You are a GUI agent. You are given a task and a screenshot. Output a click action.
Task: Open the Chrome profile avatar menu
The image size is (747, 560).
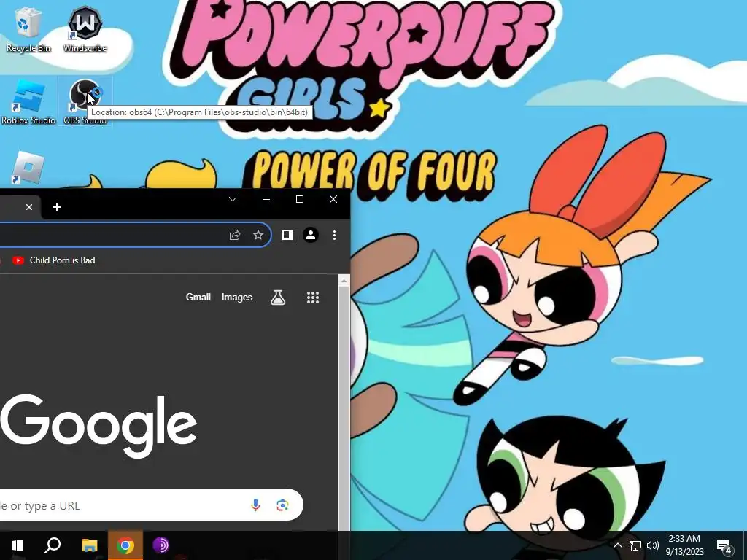point(311,235)
